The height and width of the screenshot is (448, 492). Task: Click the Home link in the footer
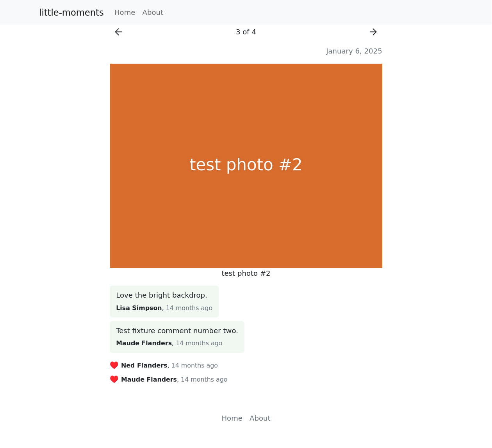click(232, 418)
